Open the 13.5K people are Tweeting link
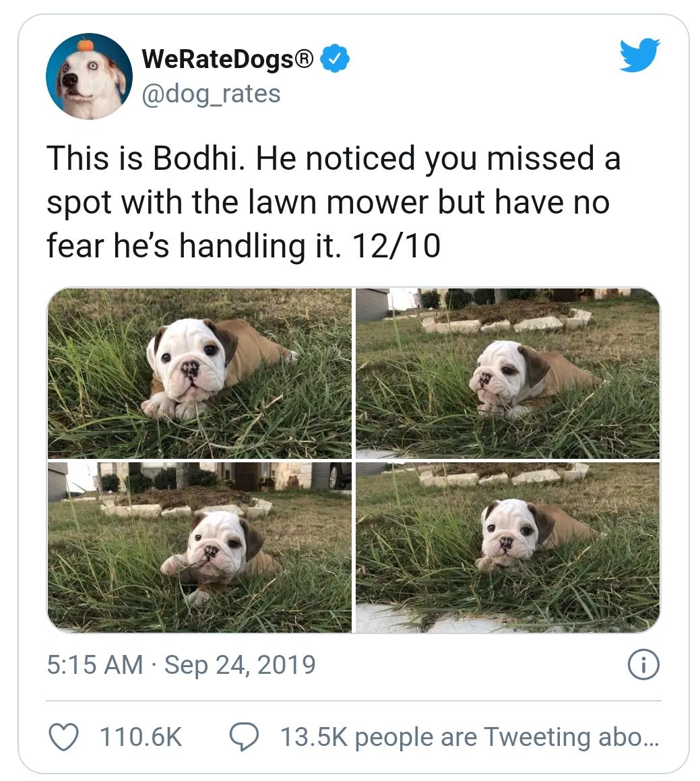This screenshot has height=781, width=700. click(470, 737)
